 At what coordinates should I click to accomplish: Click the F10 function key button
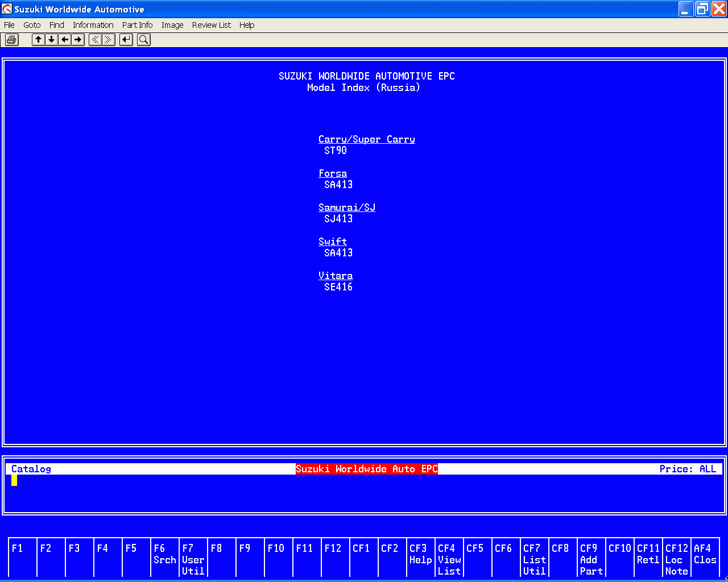coord(279,558)
